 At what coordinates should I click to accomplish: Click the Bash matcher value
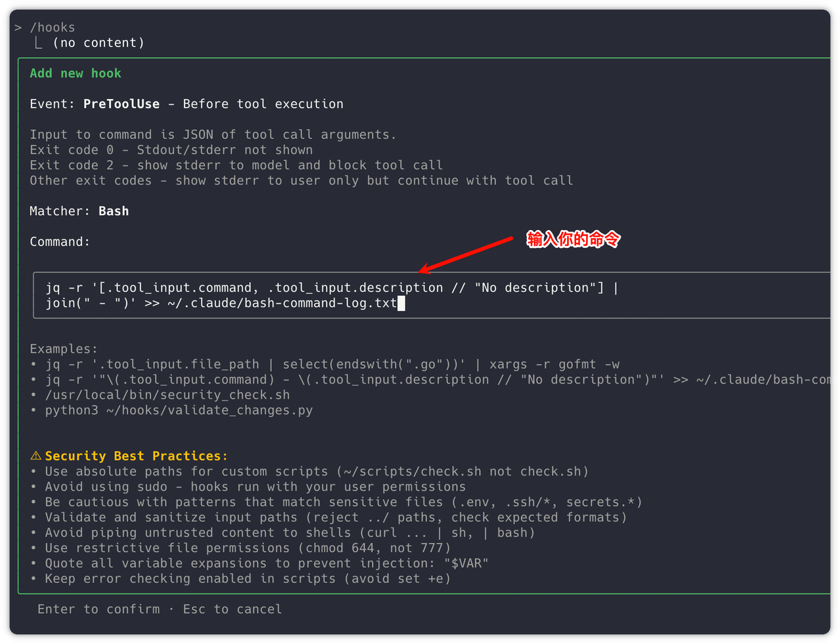(114, 211)
